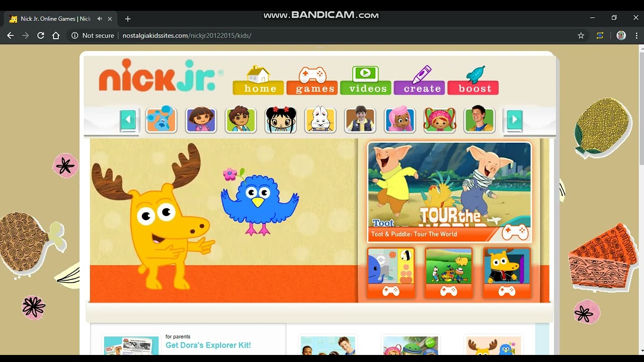Image resolution: width=644 pixels, height=362 pixels.
Task: Select the Max & Ruby white bunny icon
Action: click(320, 120)
